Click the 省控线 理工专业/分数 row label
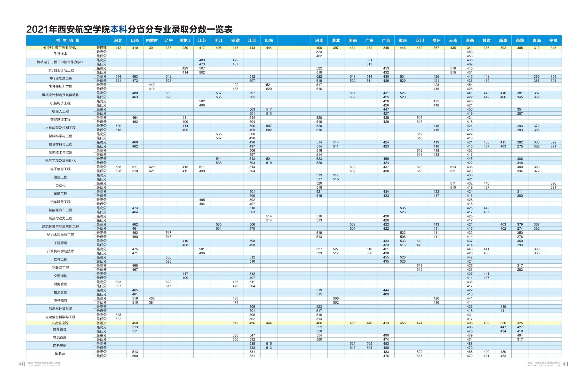The image size is (588, 388). [60, 48]
